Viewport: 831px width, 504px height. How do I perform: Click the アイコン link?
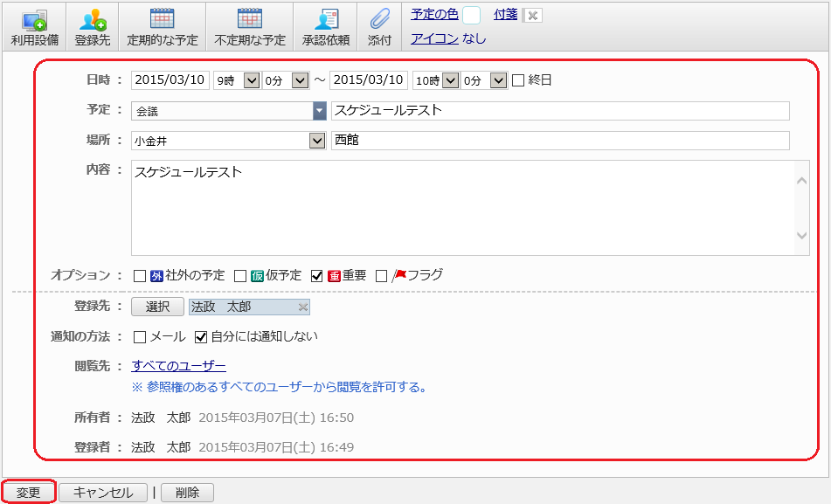(x=434, y=38)
